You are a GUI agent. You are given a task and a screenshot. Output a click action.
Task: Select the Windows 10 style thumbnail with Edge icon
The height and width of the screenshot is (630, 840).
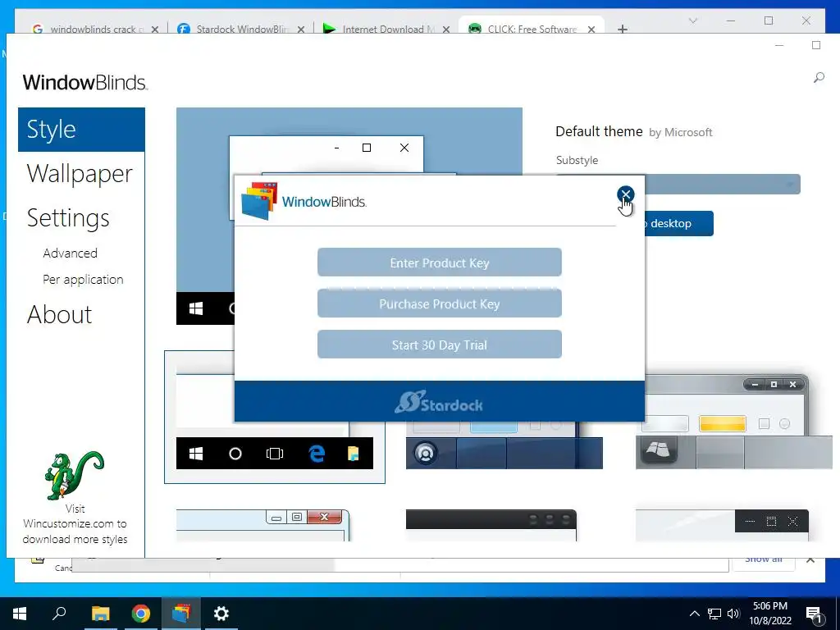pyautogui.click(x=274, y=418)
